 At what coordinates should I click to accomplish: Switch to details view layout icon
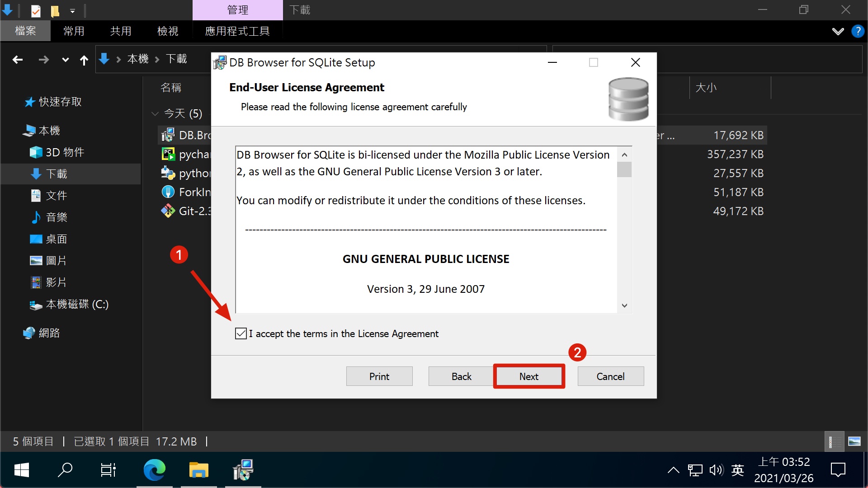tap(834, 441)
